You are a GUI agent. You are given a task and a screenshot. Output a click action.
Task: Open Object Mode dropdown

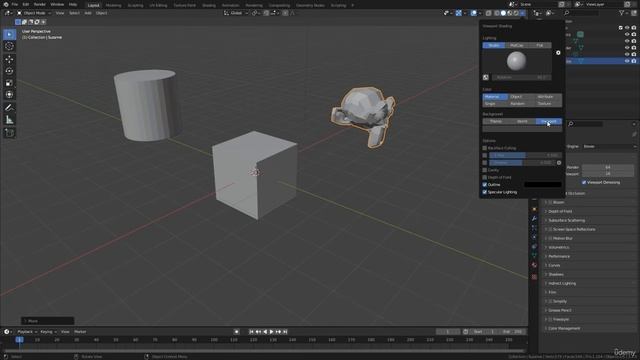(34, 13)
